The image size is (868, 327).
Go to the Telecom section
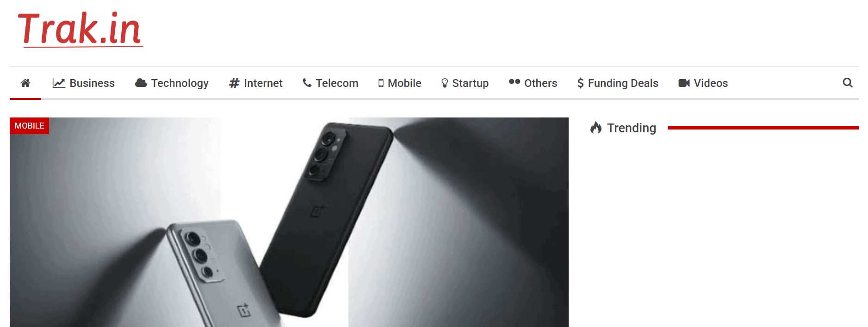click(337, 83)
